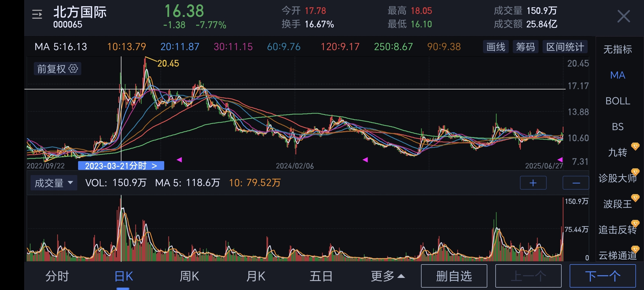This screenshot has width=644, height=290.
Task: Select the 追击反转 indicator
Action: pyautogui.click(x=618, y=230)
